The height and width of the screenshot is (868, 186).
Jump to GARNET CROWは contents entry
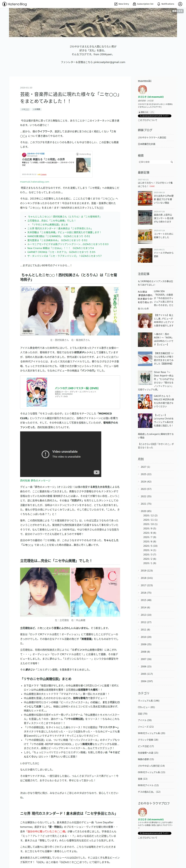[61, 252]
